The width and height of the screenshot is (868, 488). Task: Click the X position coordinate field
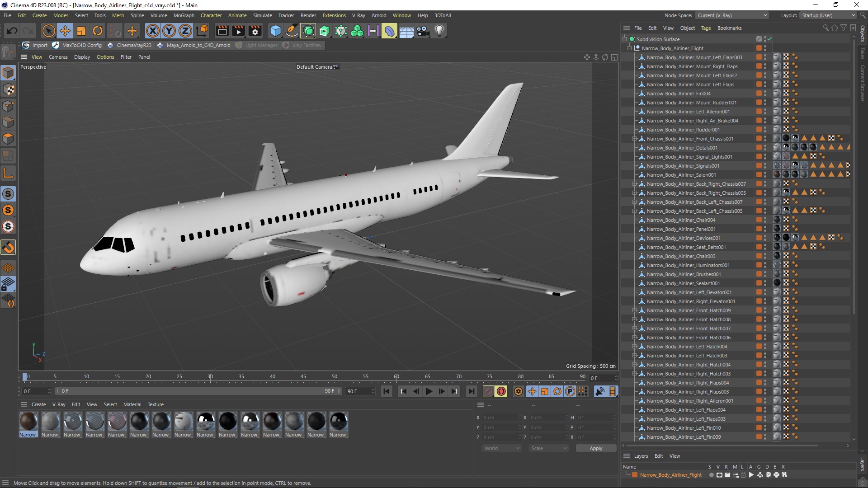pyautogui.click(x=501, y=418)
